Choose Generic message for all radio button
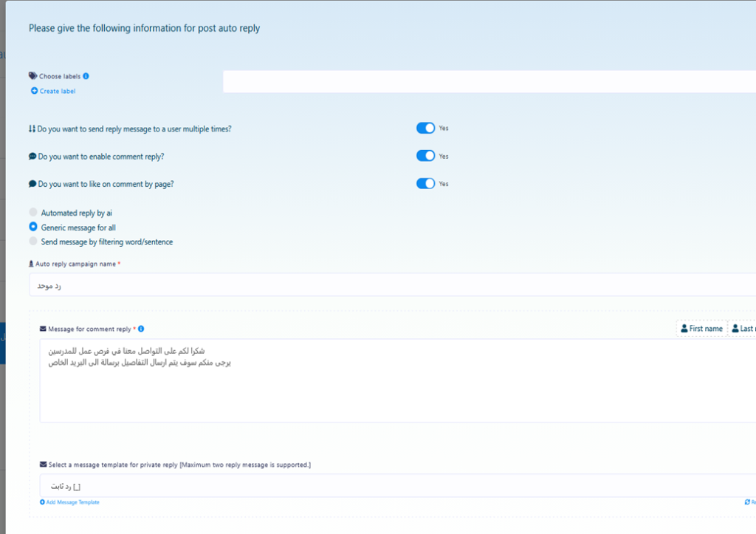This screenshot has height=534, width=756. coord(33,227)
